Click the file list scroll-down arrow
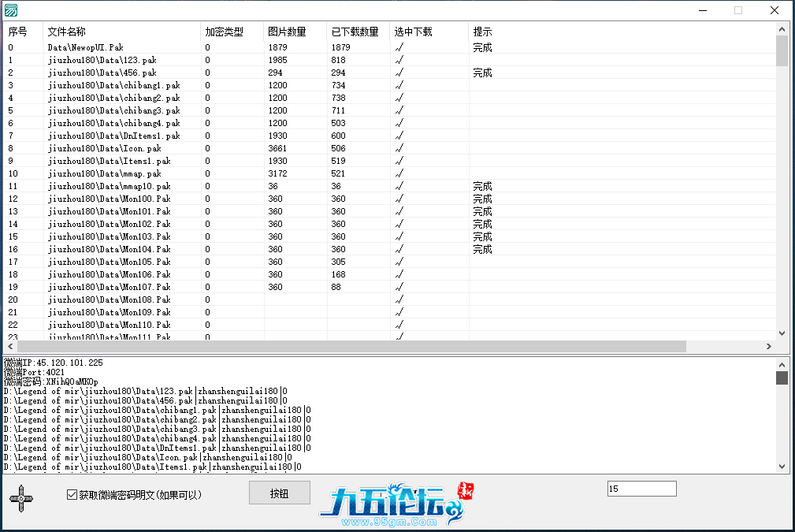The width and height of the screenshot is (795, 532). pos(782,333)
